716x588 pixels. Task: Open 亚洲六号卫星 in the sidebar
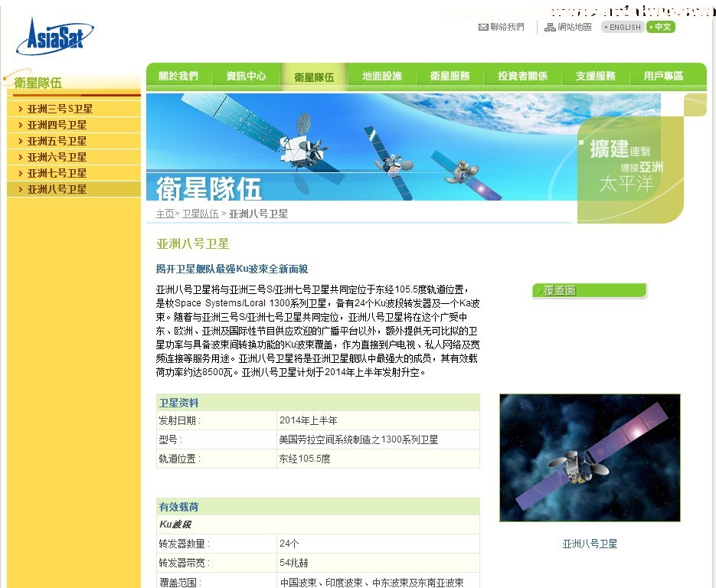(57, 157)
